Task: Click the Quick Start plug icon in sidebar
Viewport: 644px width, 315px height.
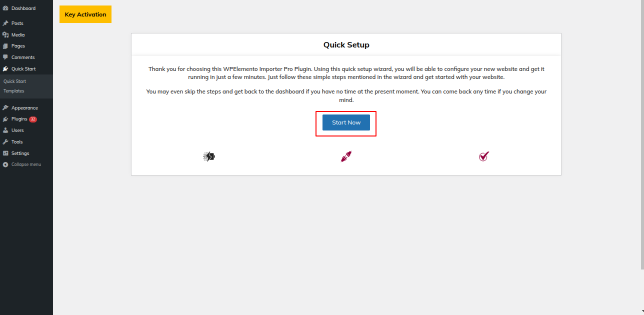Action: (x=5, y=69)
